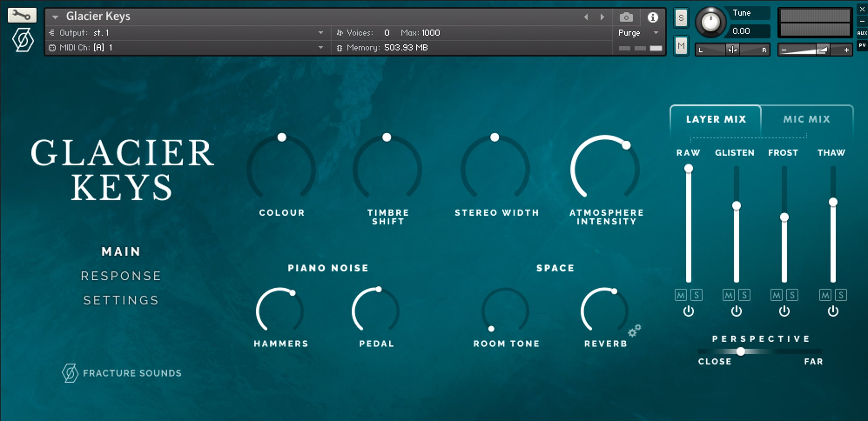Viewport: 868px width, 421px height.
Task: Solo the GLISTEN layer
Action: (x=744, y=295)
